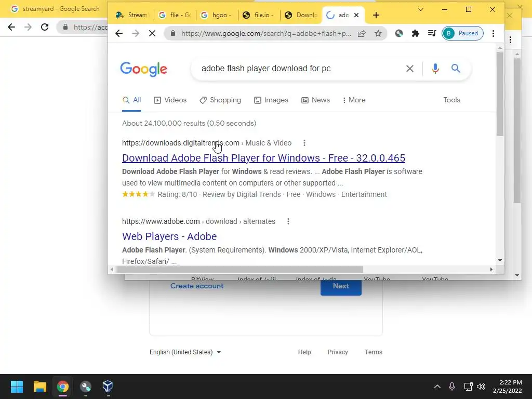The height and width of the screenshot is (399, 532).
Task: Click the Chrome taskbar icon
Action: pos(63,387)
